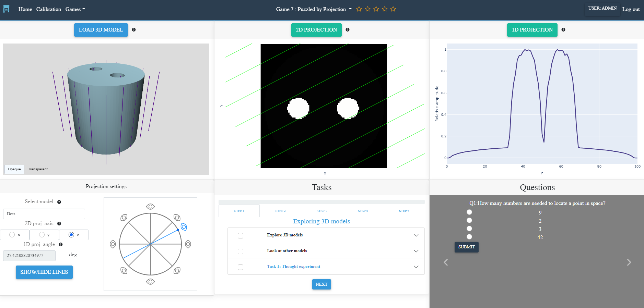Click the help icon next to Load 3D Model
The image size is (644, 308).
point(134,30)
